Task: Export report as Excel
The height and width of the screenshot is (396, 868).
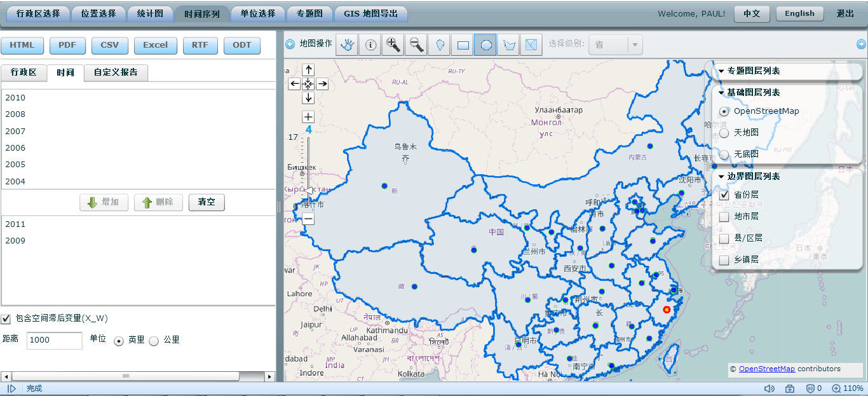Action: point(156,45)
